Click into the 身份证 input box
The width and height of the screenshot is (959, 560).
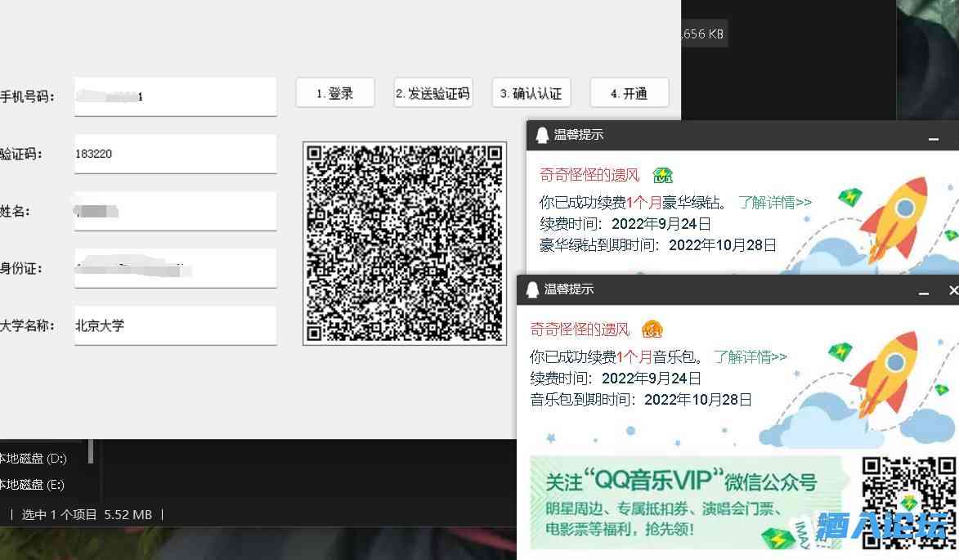tap(175, 268)
